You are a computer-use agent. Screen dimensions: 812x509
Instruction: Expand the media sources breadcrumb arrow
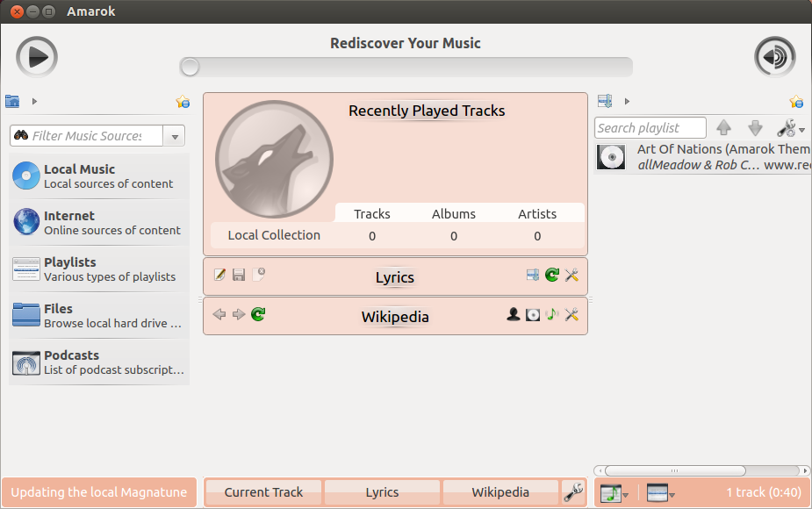[35, 102]
